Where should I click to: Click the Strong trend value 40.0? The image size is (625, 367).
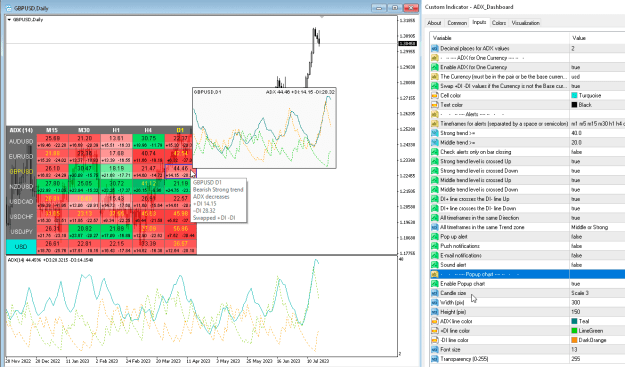point(576,133)
